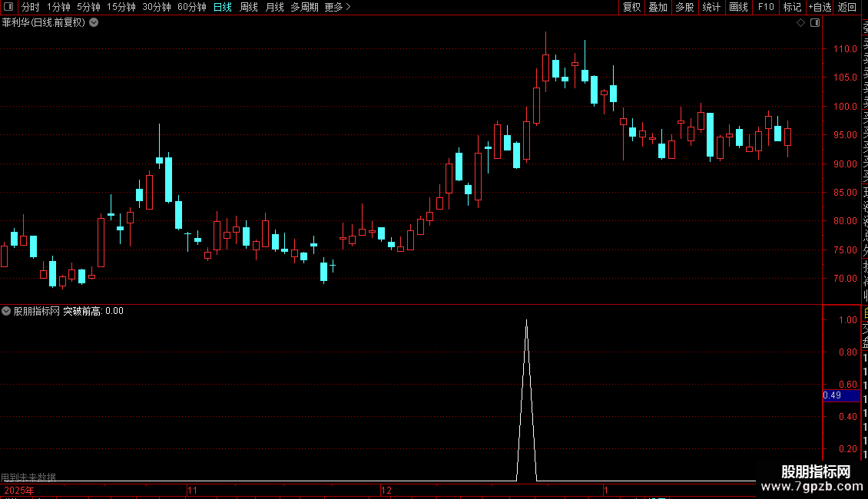
Task: Click the 用到未来数据 notice text
Action: pos(28,477)
